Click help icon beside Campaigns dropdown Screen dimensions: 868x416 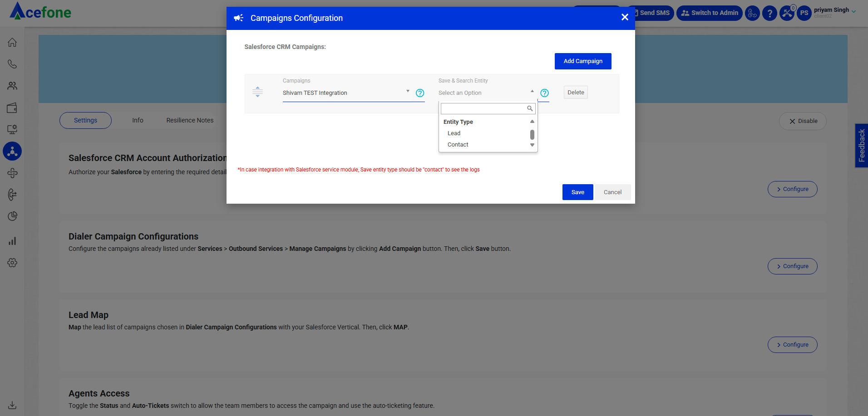coord(420,93)
